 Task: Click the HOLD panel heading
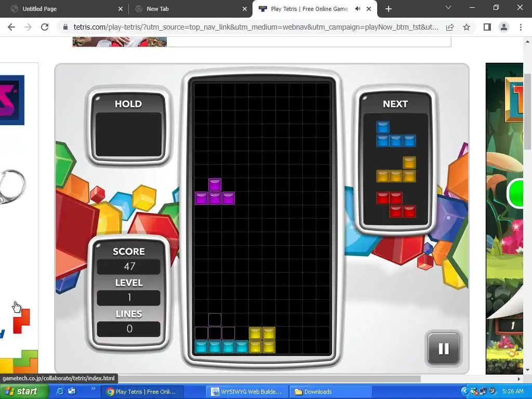pyautogui.click(x=128, y=104)
